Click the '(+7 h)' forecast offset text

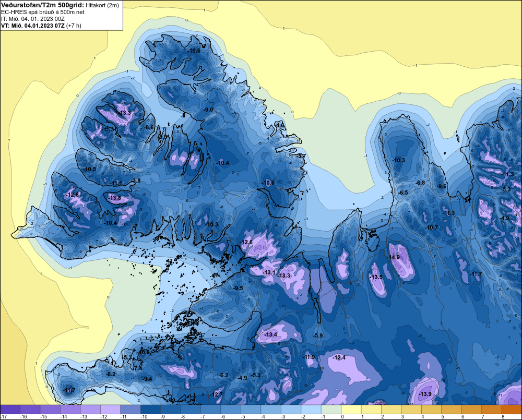point(74,25)
